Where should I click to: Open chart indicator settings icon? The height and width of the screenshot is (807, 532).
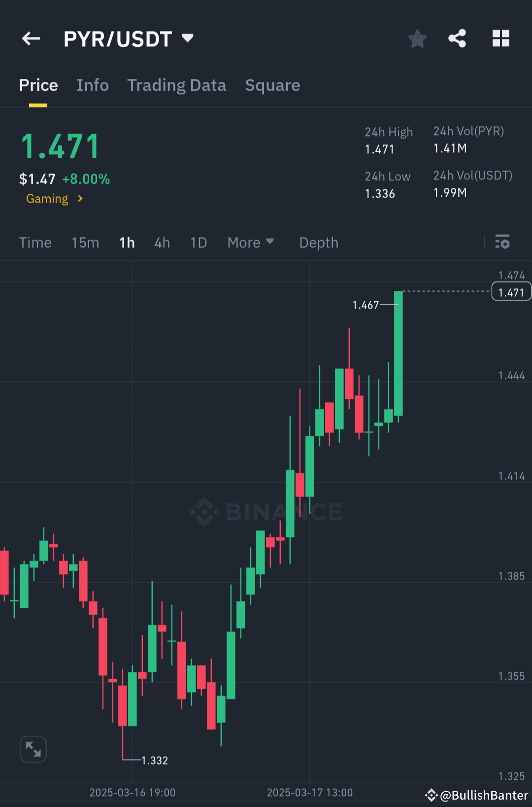502,242
